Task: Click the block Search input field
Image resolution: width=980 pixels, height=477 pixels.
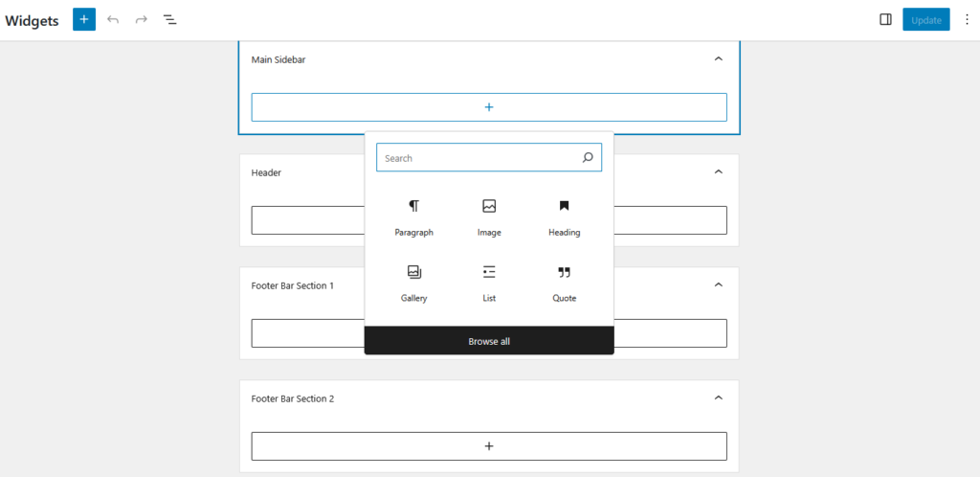Action: coord(489,157)
